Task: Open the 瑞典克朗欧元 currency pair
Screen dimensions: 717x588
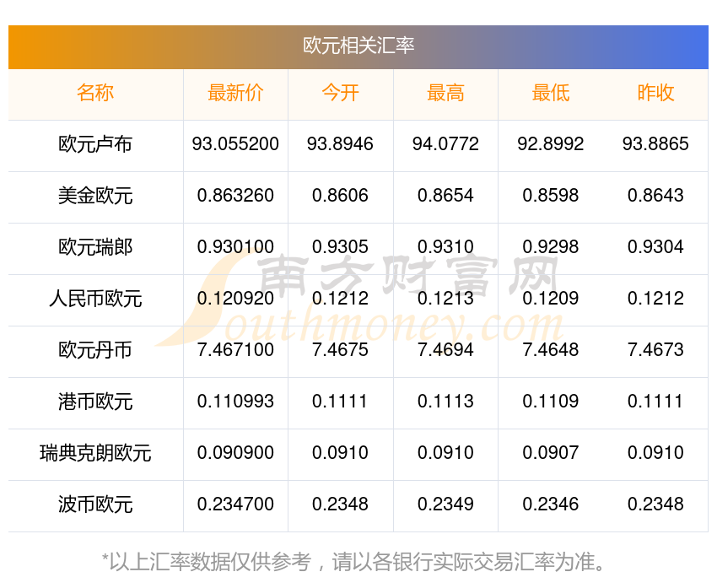Action: coord(95,453)
